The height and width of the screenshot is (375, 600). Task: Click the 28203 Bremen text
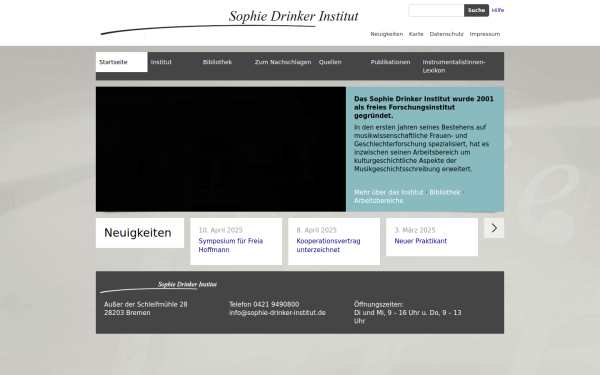point(127,313)
